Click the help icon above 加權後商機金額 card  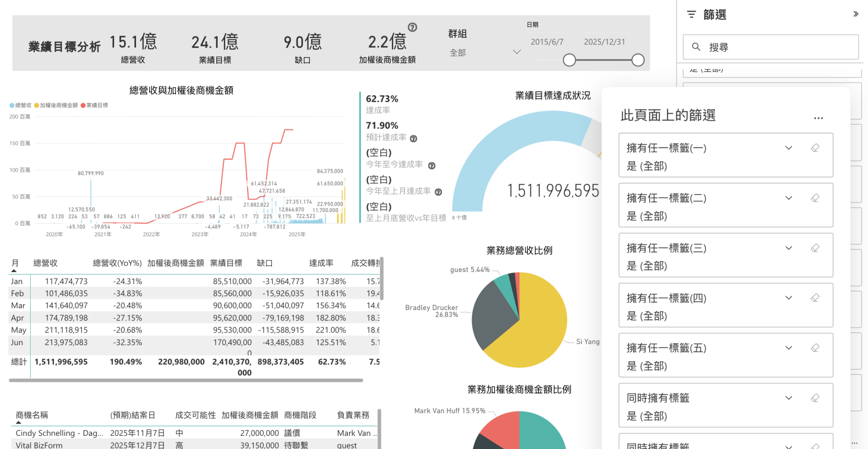point(412,28)
